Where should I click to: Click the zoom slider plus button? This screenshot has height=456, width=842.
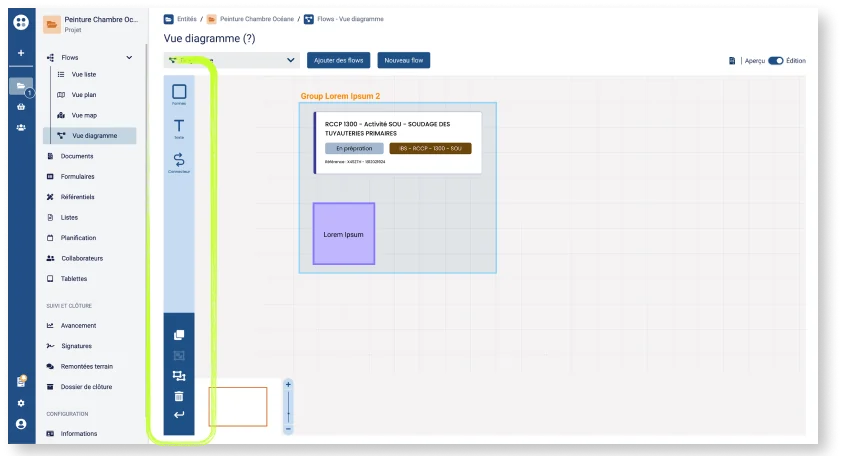[288, 385]
